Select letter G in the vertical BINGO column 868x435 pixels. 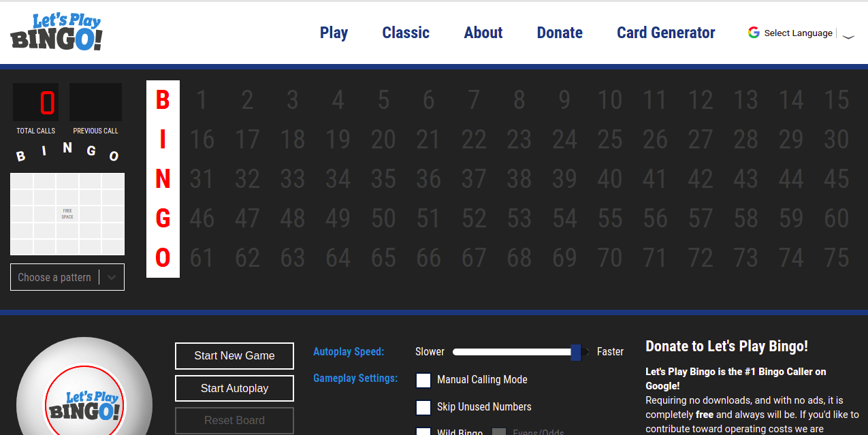[162, 218]
